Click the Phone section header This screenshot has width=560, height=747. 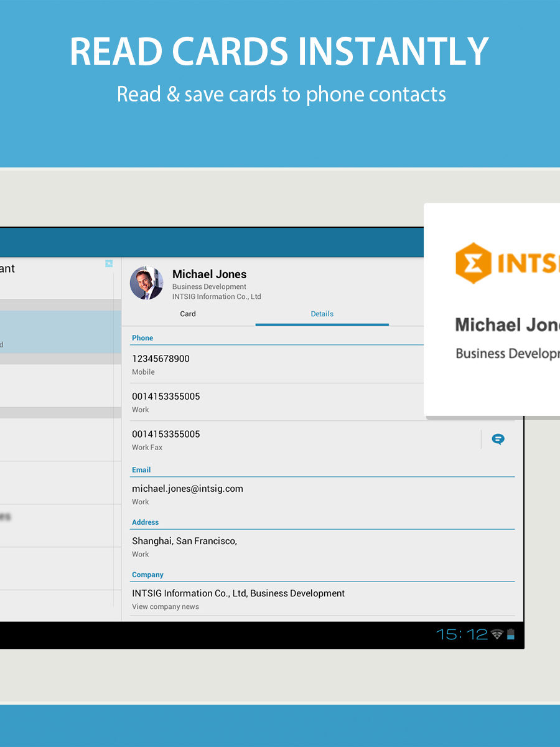tap(142, 338)
